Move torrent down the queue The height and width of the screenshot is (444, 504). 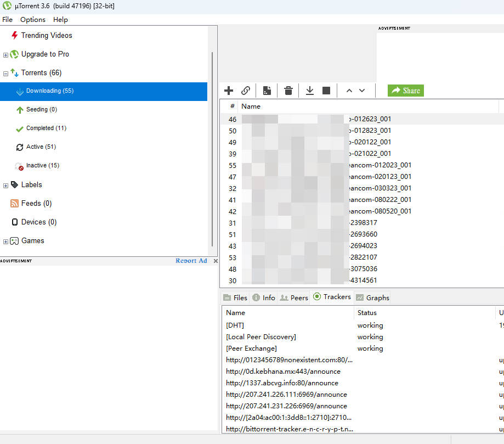point(362,91)
